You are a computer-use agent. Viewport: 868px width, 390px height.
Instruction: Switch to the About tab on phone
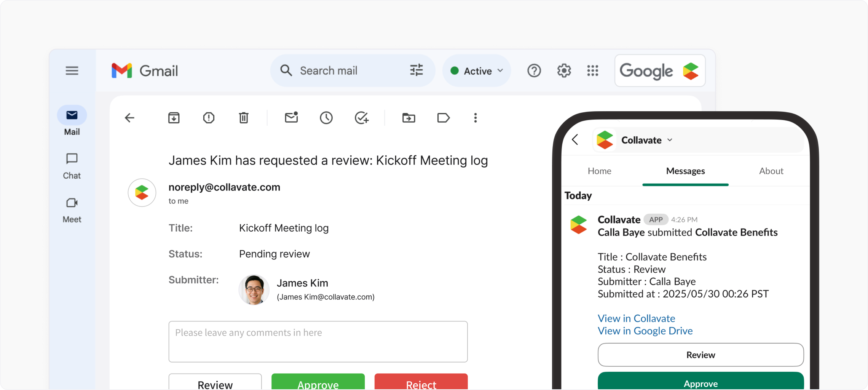pyautogui.click(x=771, y=171)
